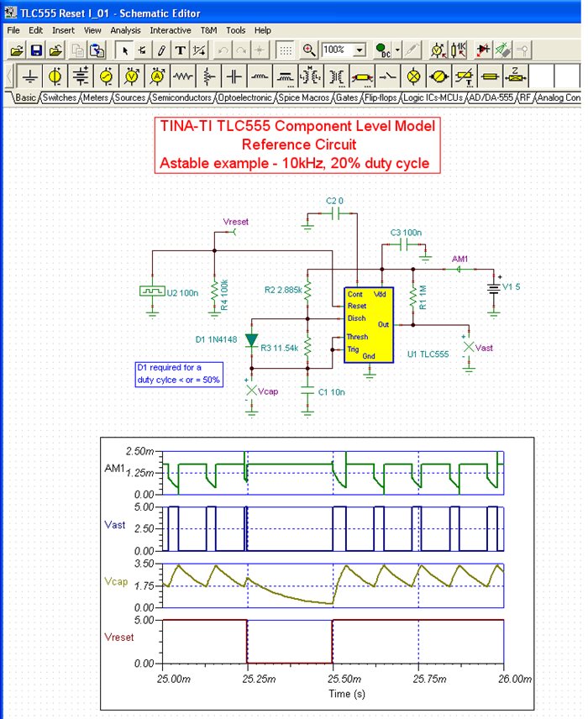Screen dimensions: 588x719
Task: Open the Help menu
Action: [x=263, y=30]
